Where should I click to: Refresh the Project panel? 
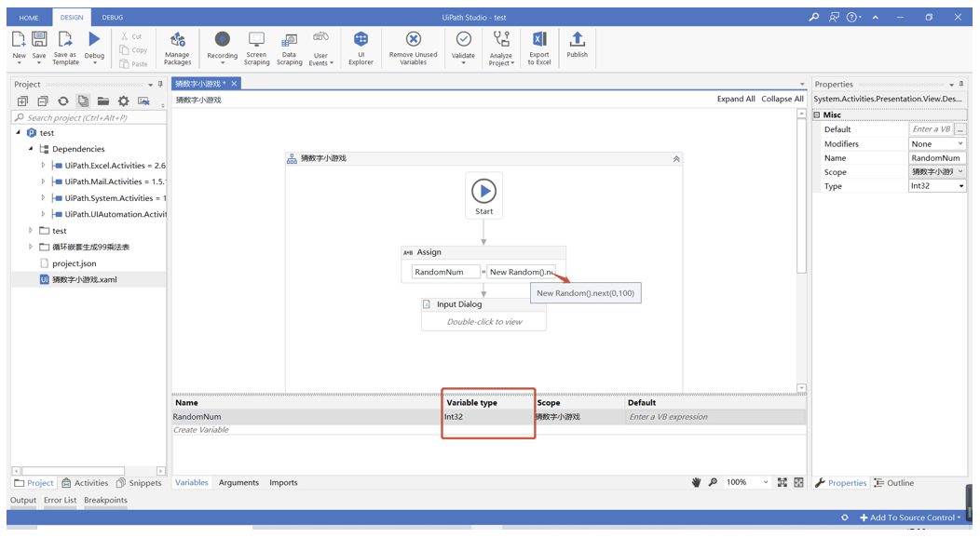(63, 101)
